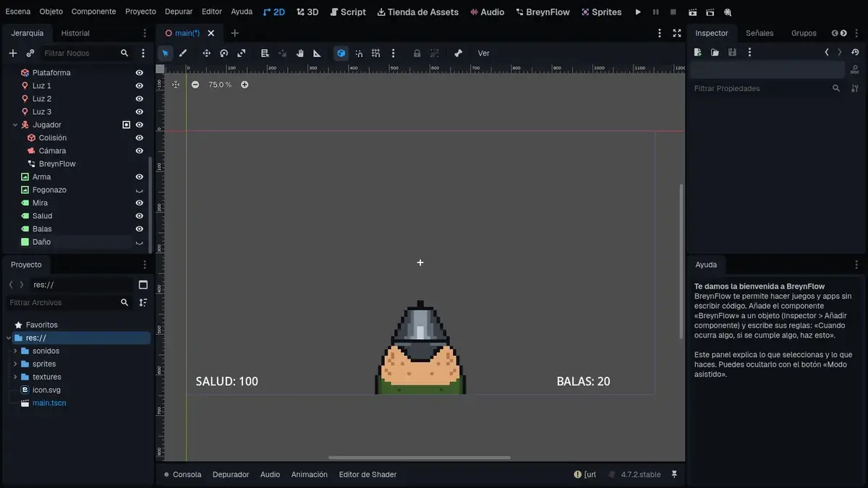Run the project with Play button

pos(638,12)
